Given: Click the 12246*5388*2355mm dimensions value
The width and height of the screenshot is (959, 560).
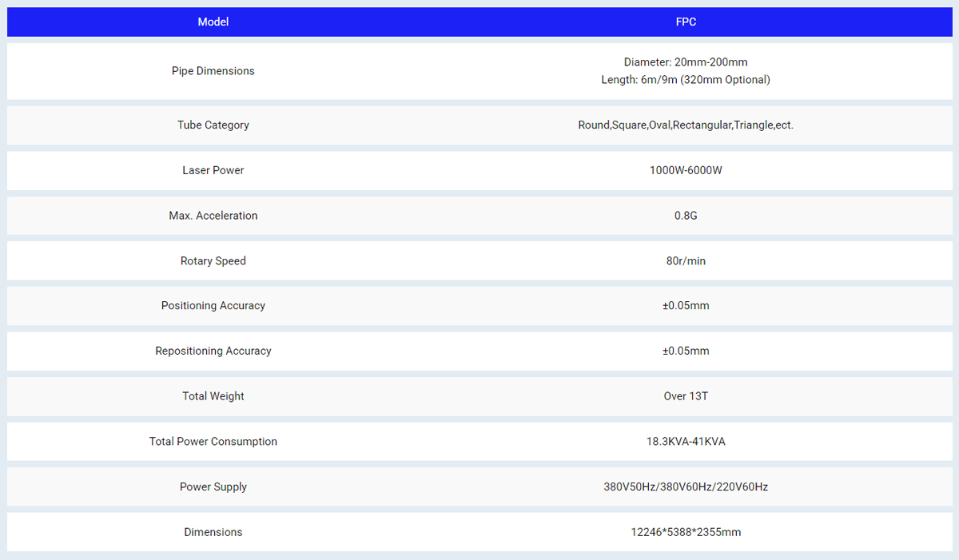Looking at the screenshot, I should (x=686, y=532).
